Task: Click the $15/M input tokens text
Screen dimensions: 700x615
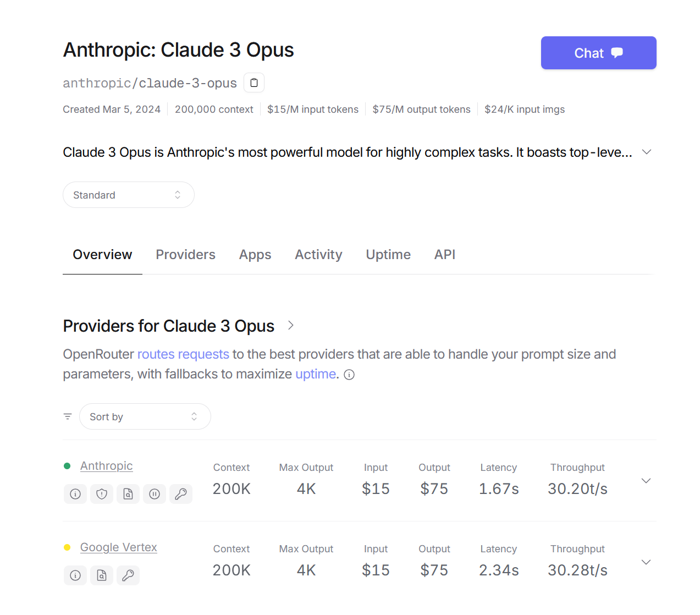Action: [x=313, y=109]
